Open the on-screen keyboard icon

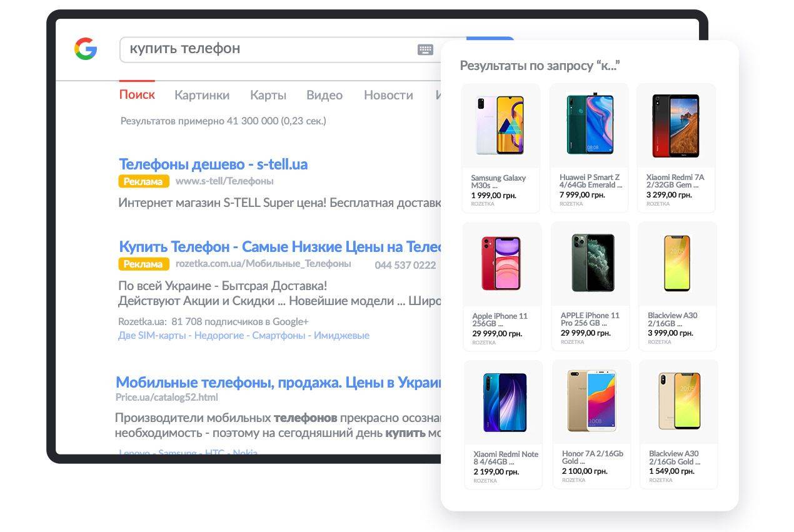pos(425,49)
